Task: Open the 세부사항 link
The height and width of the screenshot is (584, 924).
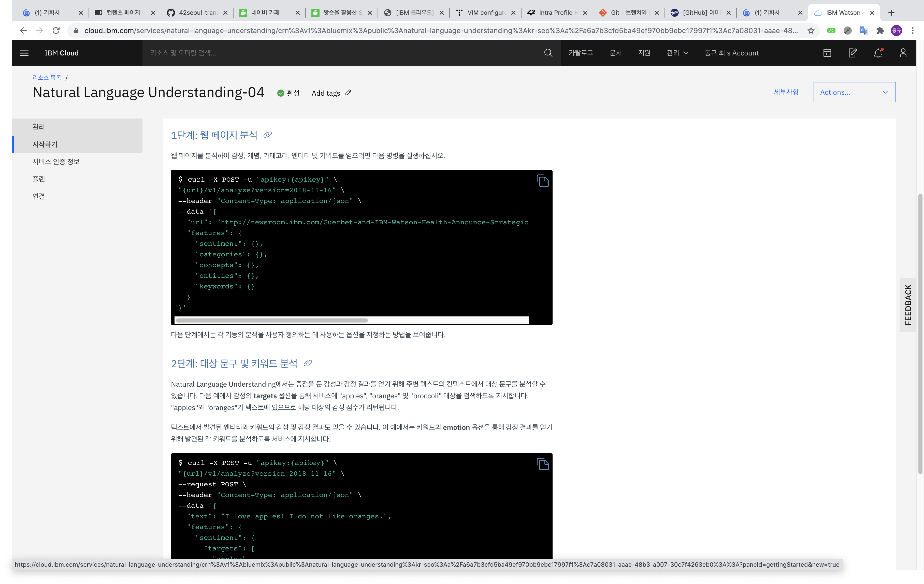Action: coord(786,92)
